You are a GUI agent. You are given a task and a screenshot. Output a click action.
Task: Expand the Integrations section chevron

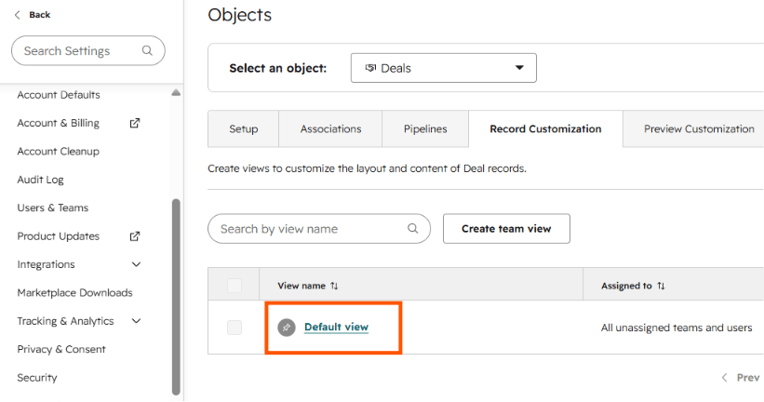[x=136, y=265]
